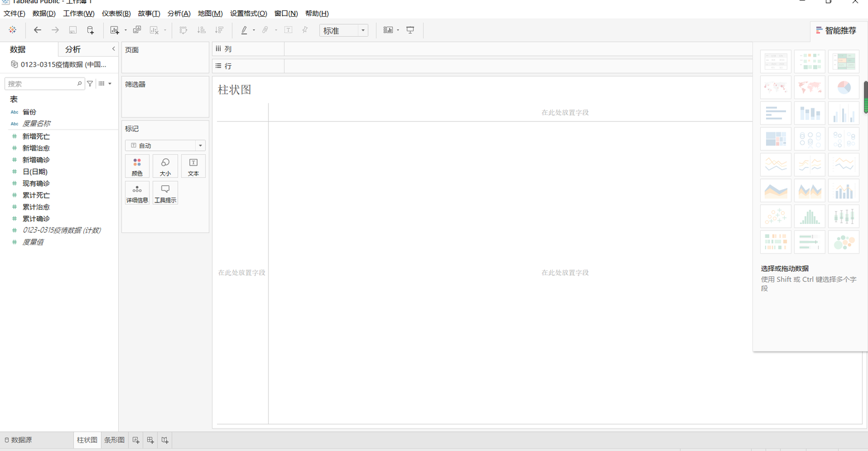Screen dimensions: 868x451
Task: Expand the highlight dropdown arrow
Action: (x=254, y=30)
